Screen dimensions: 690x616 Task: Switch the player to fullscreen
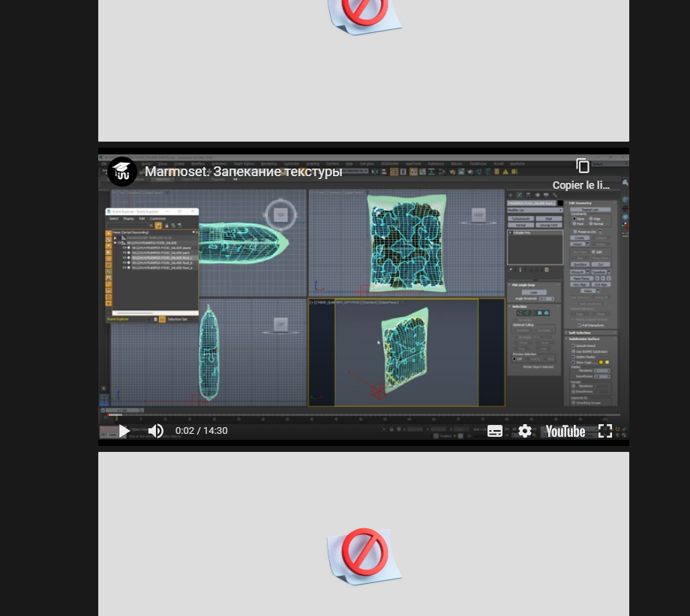pos(605,431)
